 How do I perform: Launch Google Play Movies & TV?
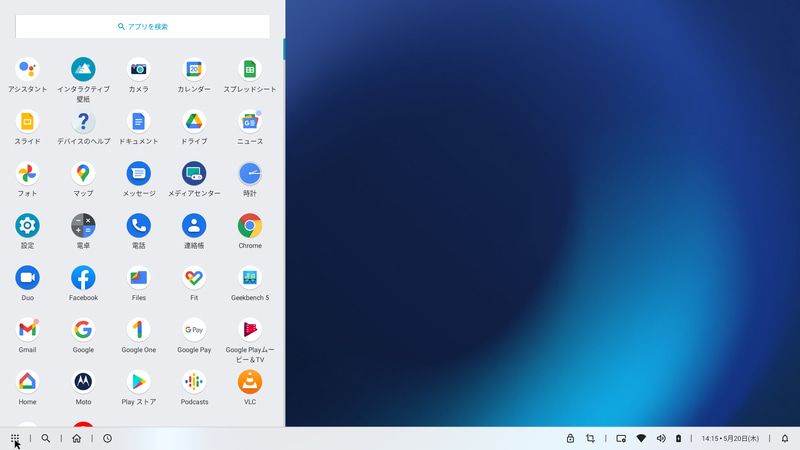[249, 330]
